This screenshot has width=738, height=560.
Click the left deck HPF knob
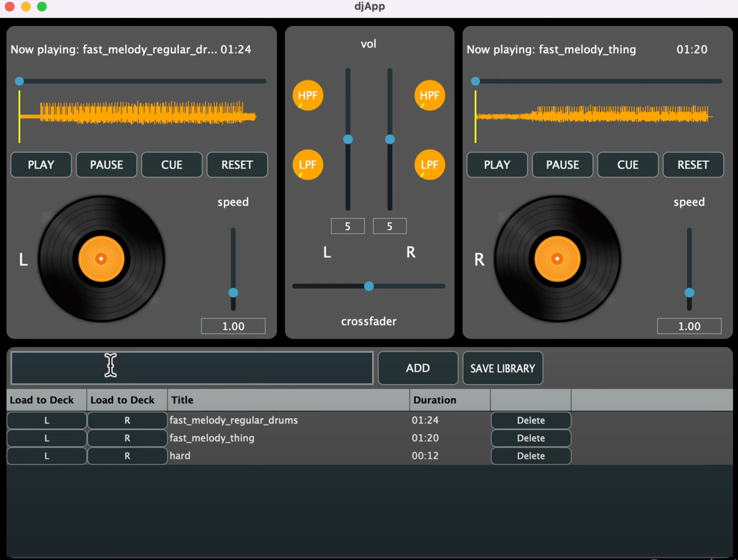click(308, 95)
